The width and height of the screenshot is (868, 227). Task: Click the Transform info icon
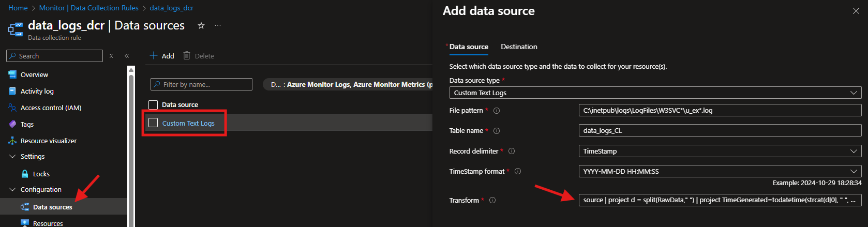point(492,201)
